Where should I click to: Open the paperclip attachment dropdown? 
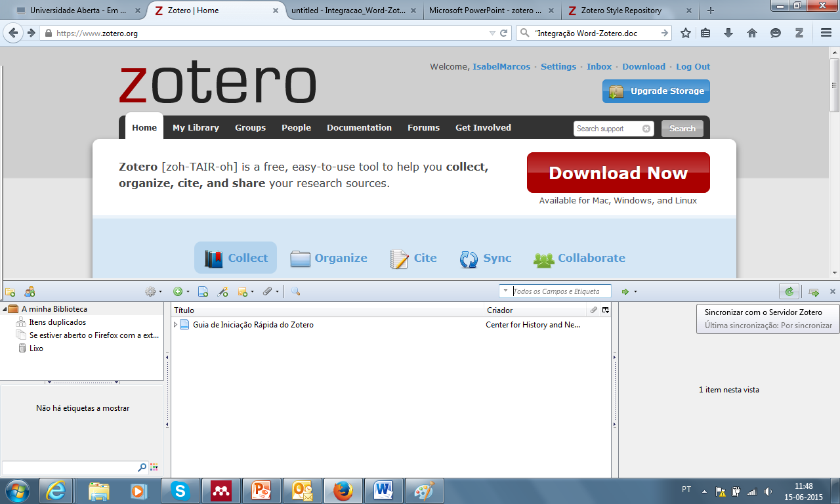(270, 291)
